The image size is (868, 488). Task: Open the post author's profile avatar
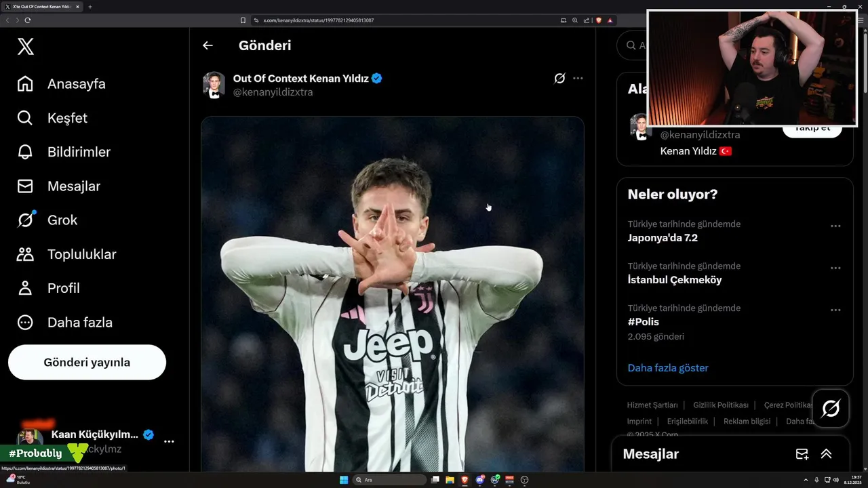tap(214, 85)
